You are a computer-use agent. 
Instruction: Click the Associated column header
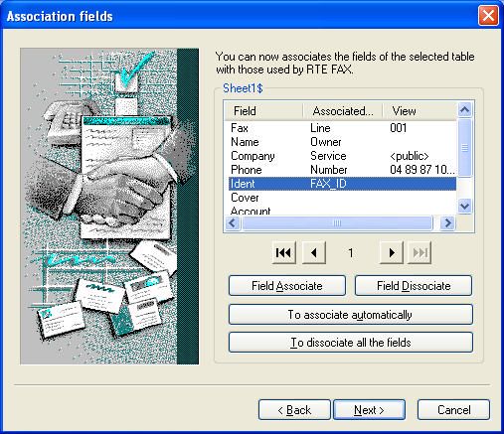coord(343,111)
